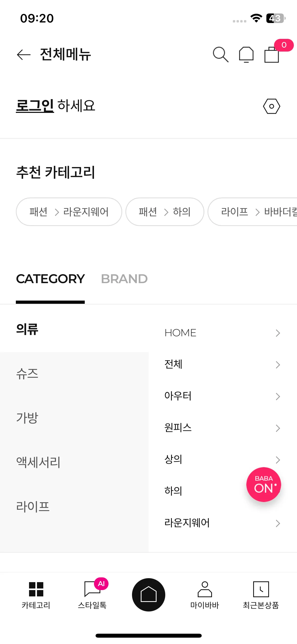This screenshot has width=297, height=644.
Task: Open 마이바바 profile icon
Action: 205,589
